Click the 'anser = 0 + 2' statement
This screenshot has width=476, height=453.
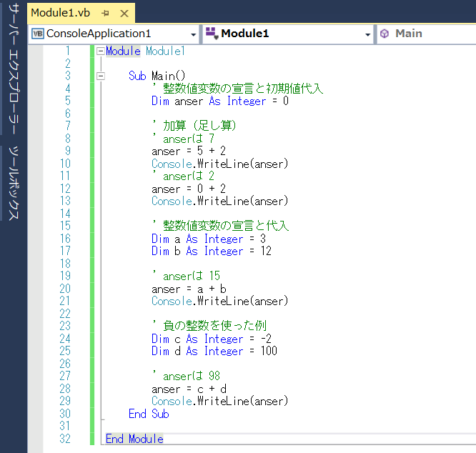(189, 189)
